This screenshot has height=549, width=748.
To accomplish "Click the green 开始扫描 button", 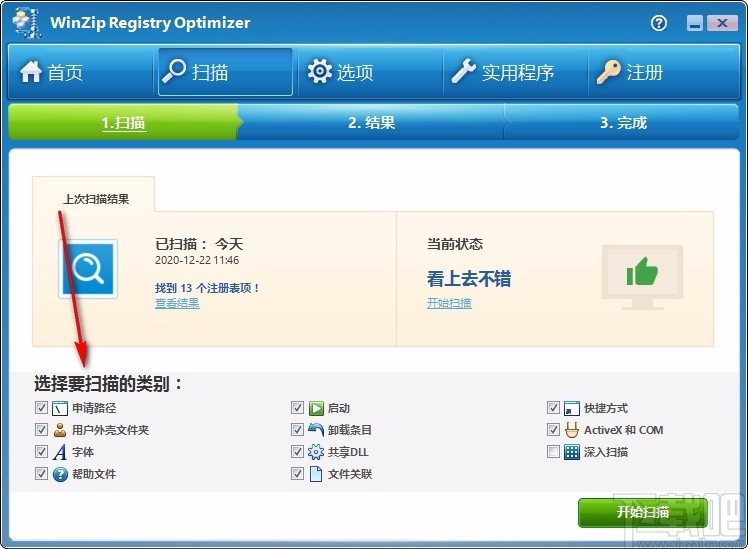I will [x=643, y=512].
